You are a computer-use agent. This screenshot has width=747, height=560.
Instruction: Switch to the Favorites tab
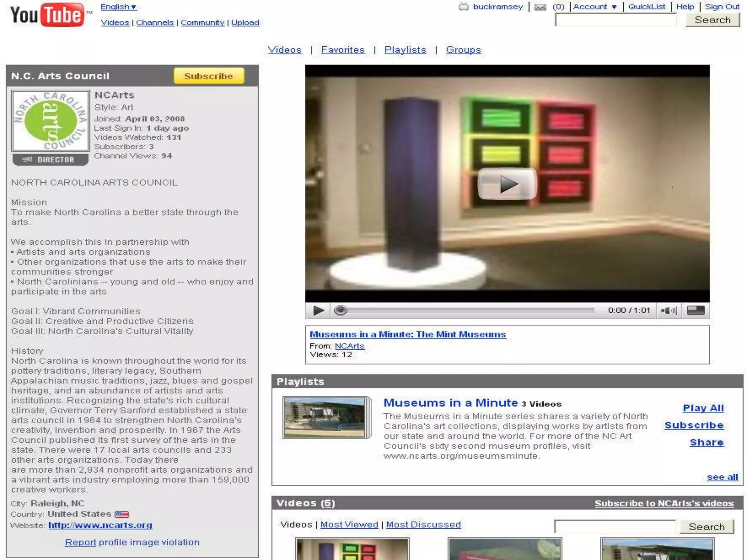(342, 50)
